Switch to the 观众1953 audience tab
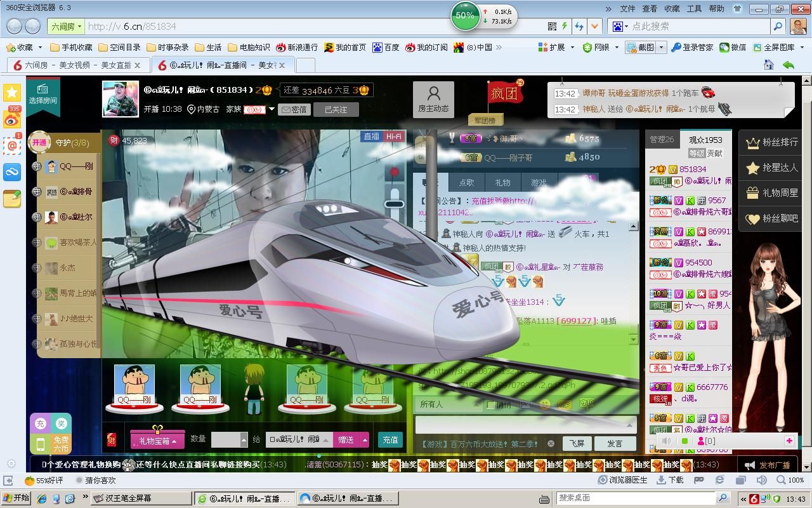The width and height of the screenshot is (812, 508). (705, 140)
